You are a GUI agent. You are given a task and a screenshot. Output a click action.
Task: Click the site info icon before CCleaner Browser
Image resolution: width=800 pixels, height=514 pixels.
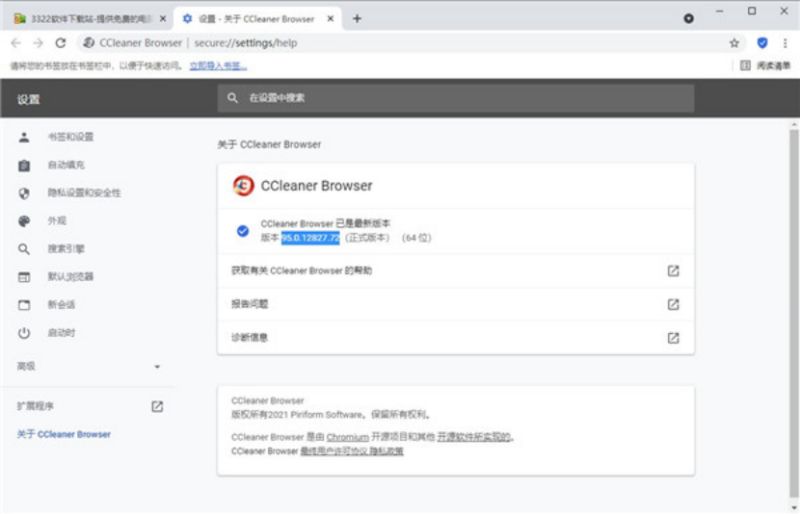(89, 43)
